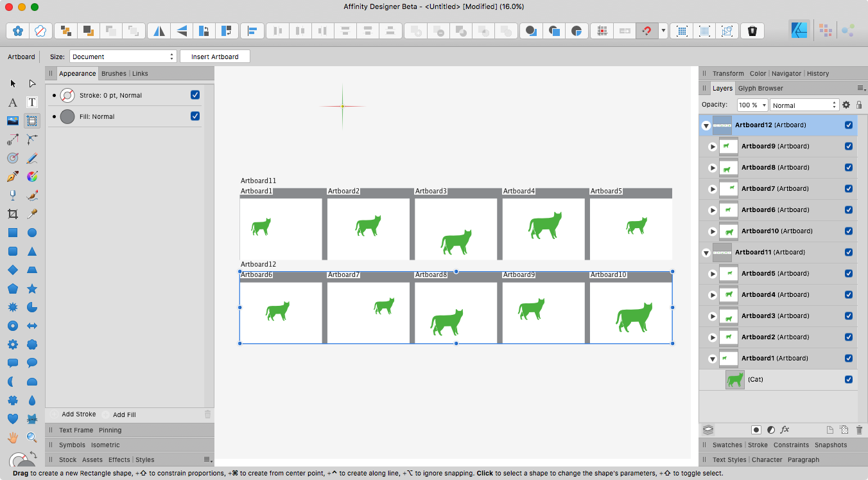Collapse the Artboard11 layer group

[x=706, y=253]
